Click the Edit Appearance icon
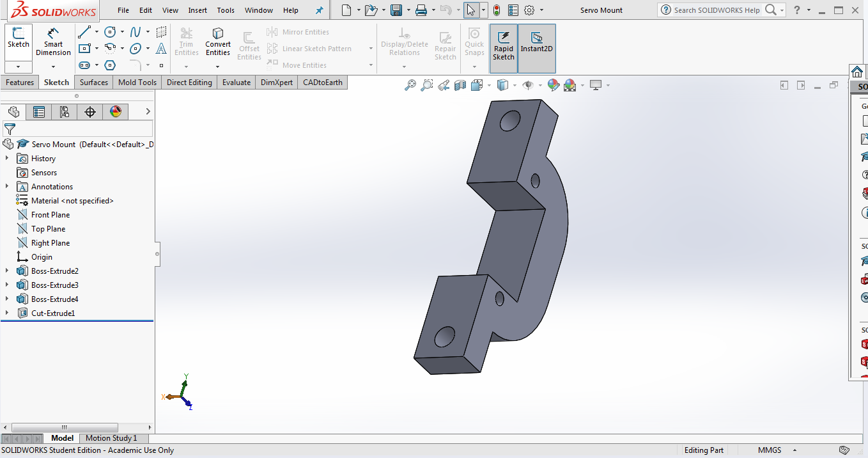This screenshot has width=868, height=458. [554, 85]
